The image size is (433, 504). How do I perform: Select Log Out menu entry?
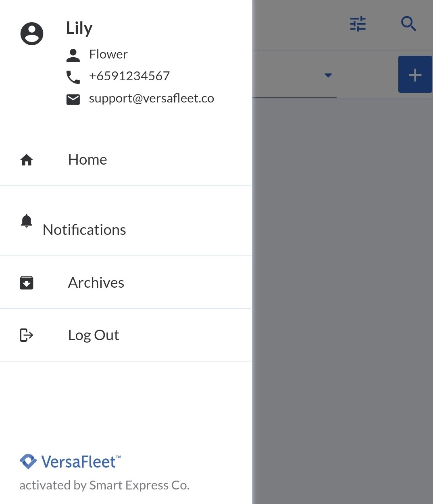pos(94,335)
